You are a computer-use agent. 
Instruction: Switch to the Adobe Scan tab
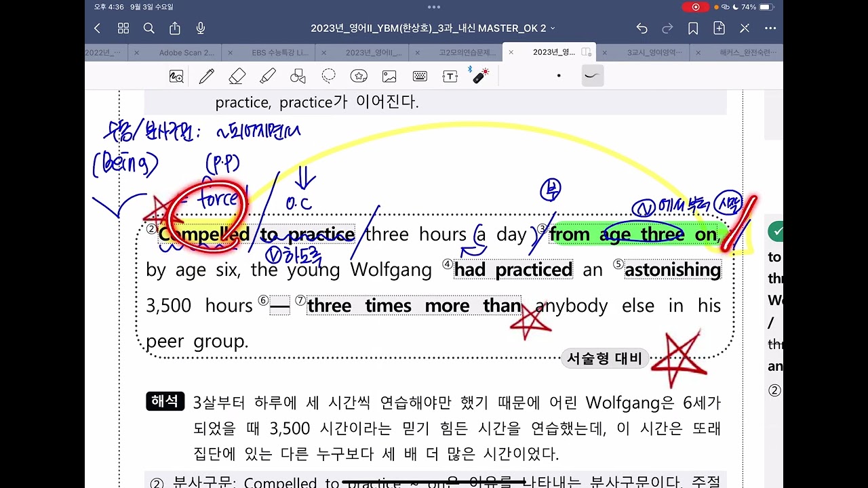point(186,52)
